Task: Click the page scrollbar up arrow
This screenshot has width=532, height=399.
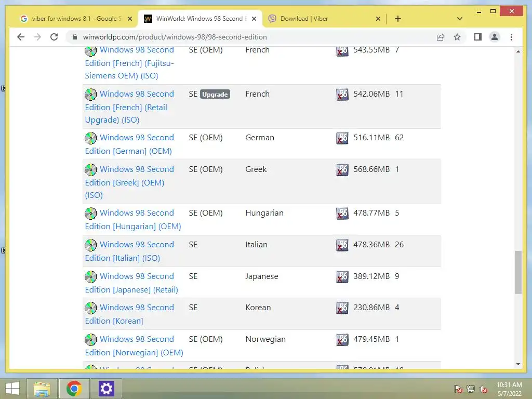Action: coord(518,51)
